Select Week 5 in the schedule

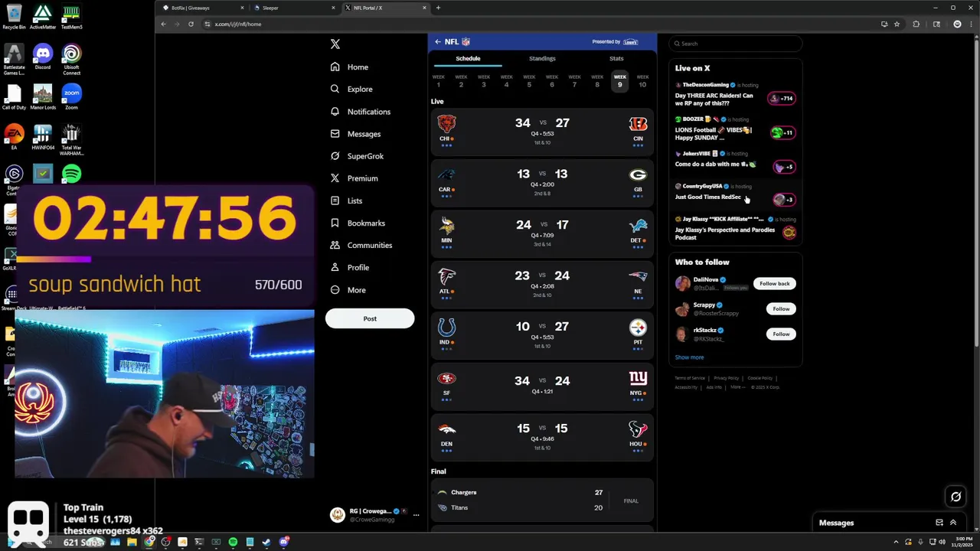(x=529, y=81)
